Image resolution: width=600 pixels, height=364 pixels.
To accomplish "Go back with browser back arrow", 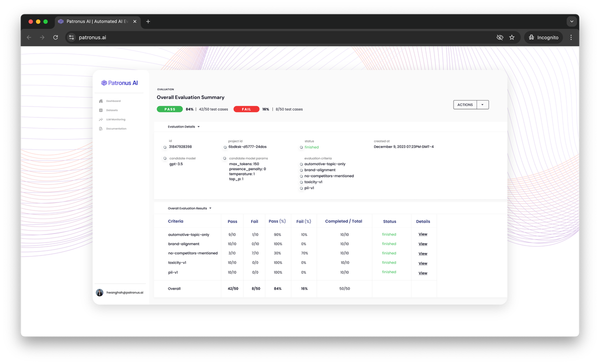I will (x=29, y=37).
